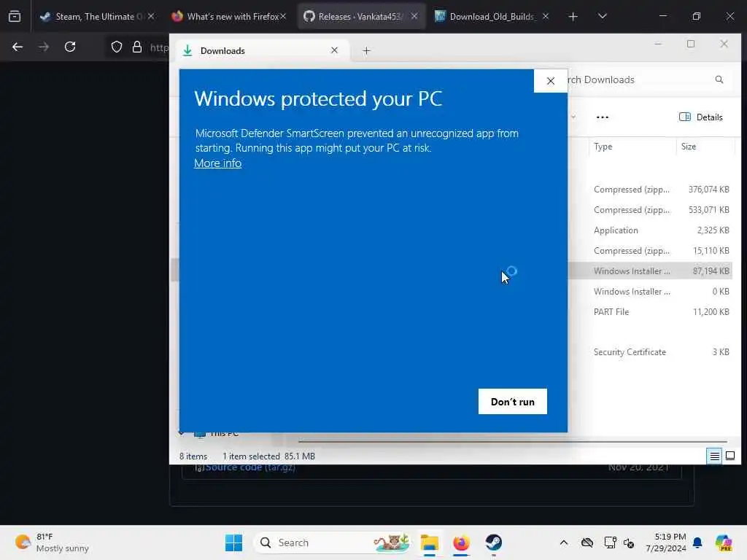Open Copilot preview icon in taskbar
The width and height of the screenshot is (747, 560).
point(723,542)
